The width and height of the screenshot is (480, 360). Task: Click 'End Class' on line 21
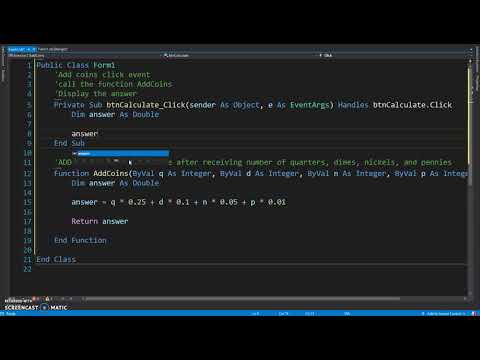[56, 259]
